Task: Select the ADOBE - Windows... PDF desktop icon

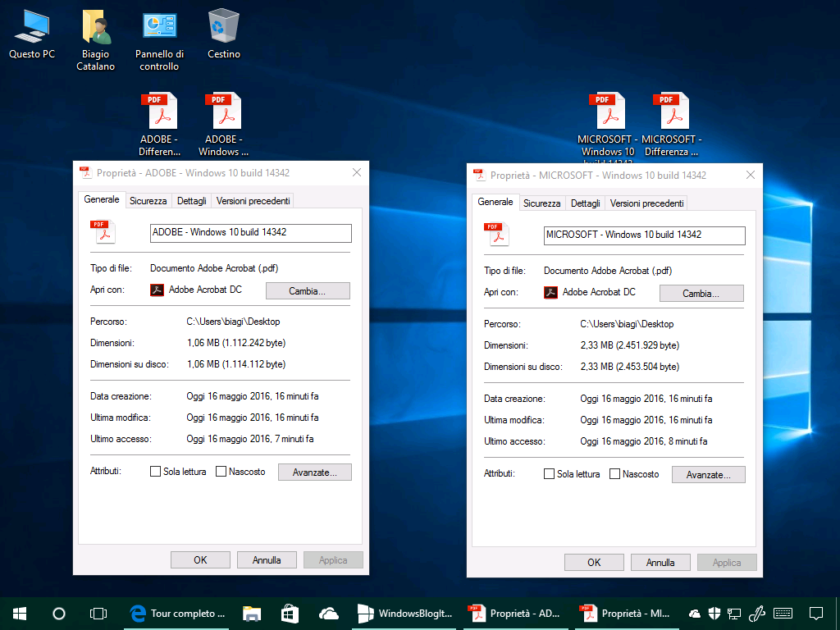Action: point(223,125)
